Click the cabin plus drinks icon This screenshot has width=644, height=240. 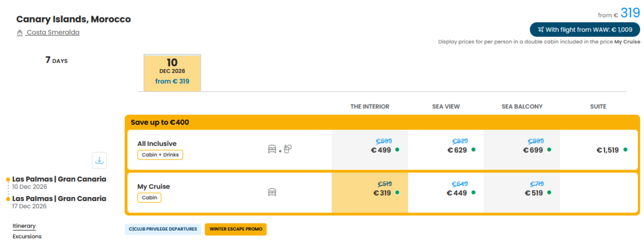click(280, 149)
